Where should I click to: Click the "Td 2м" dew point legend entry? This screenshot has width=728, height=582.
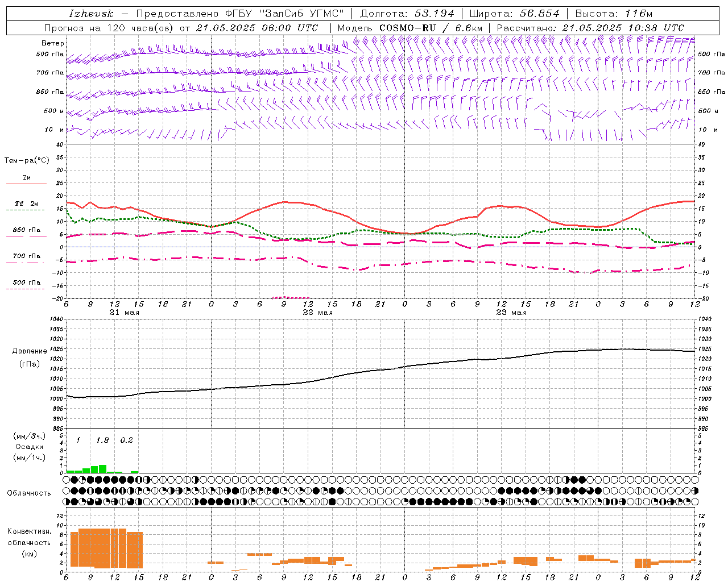pyautogui.click(x=27, y=203)
